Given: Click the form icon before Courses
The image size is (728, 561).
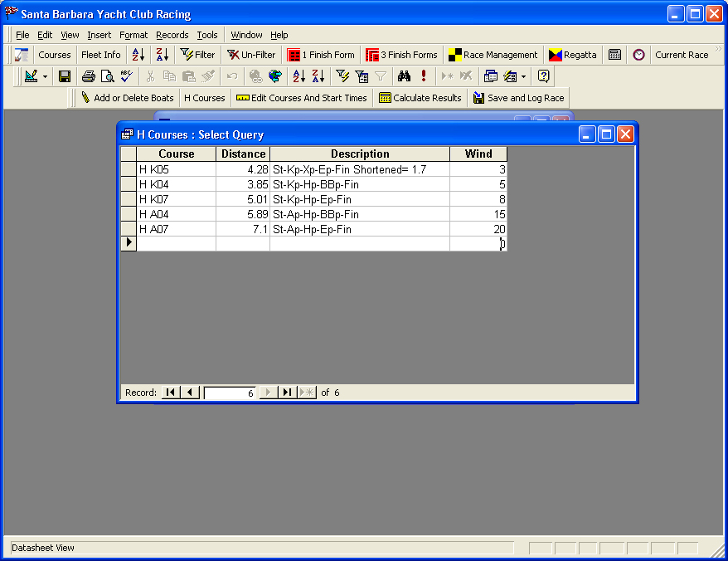Looking at the screenshot, I should [x=22, y=55].
